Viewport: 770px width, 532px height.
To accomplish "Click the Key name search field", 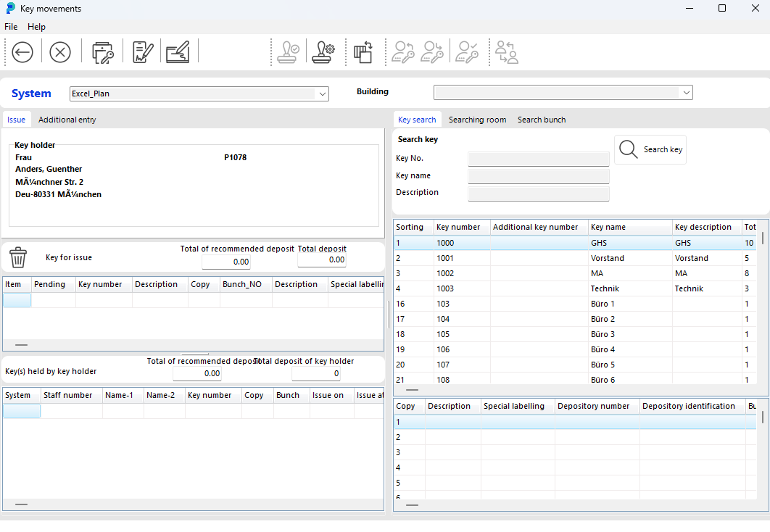I will tap(538, 176).
